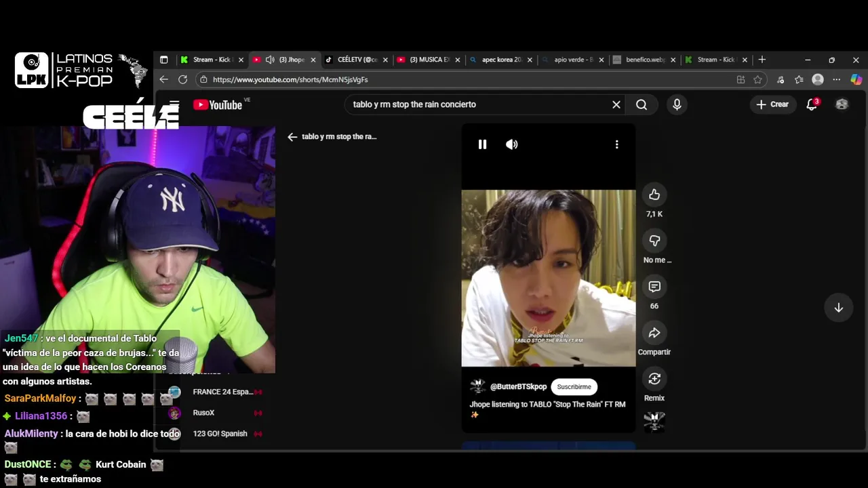
Task: Open the browser profile icon
Action: point(818,79)
